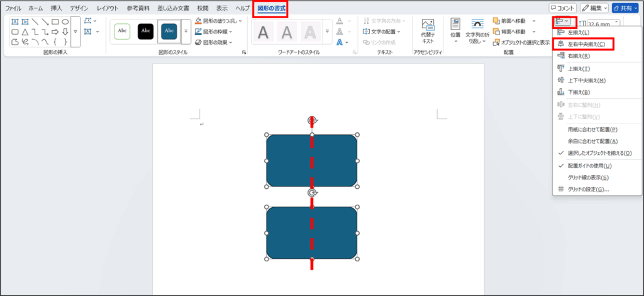Open the position (位置) icon menu
Viewport: 644px width, 296px height.
coord(455,30)
